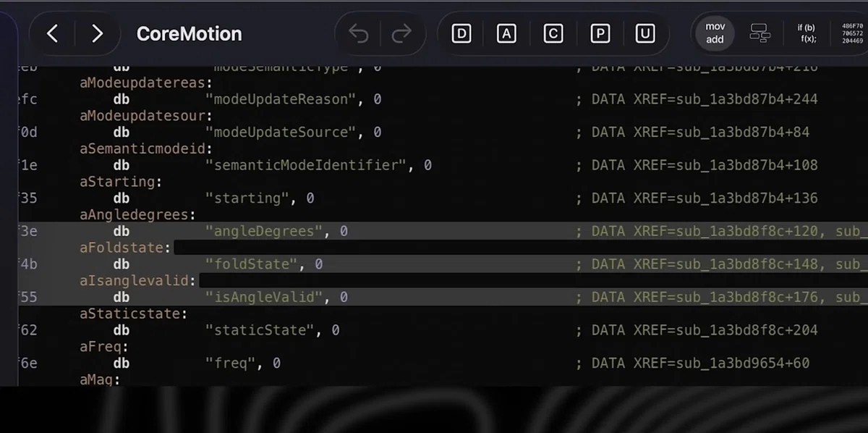Select the aStaticstate label
868x433 pixels.
pyautogui.click(x=134, y=314)
